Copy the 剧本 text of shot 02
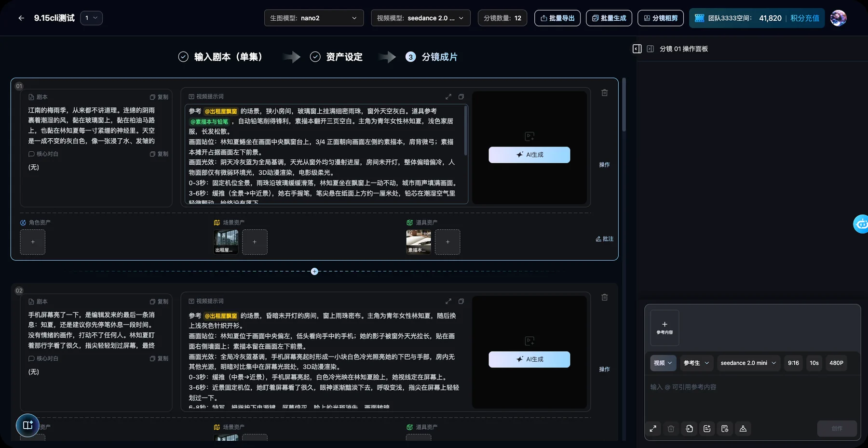The image size is (868, 448). [x=159, y=302]
